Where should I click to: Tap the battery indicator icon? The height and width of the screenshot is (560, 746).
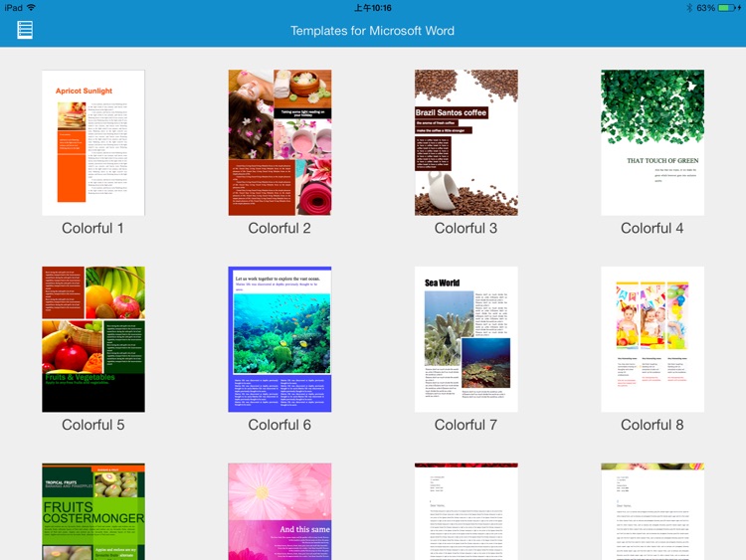pos(727,8)
